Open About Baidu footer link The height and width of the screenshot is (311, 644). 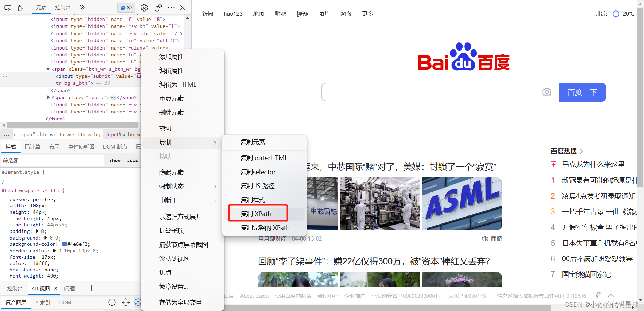[x=254, y=296]
